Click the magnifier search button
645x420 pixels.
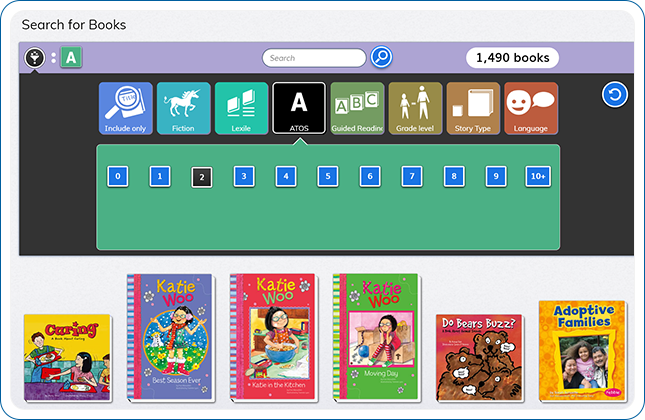coord(381,57)
